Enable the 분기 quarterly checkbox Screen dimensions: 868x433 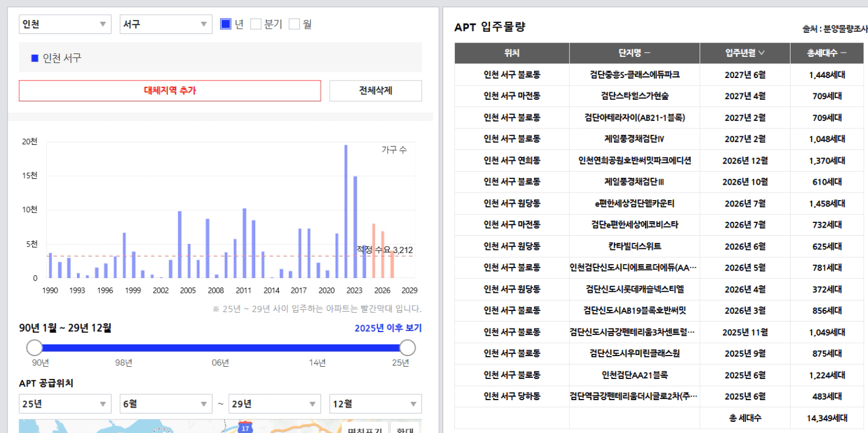(x=256, y=24)
